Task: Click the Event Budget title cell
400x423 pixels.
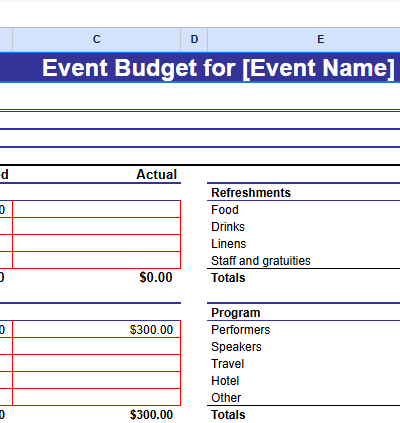Action: pos(200,68)
